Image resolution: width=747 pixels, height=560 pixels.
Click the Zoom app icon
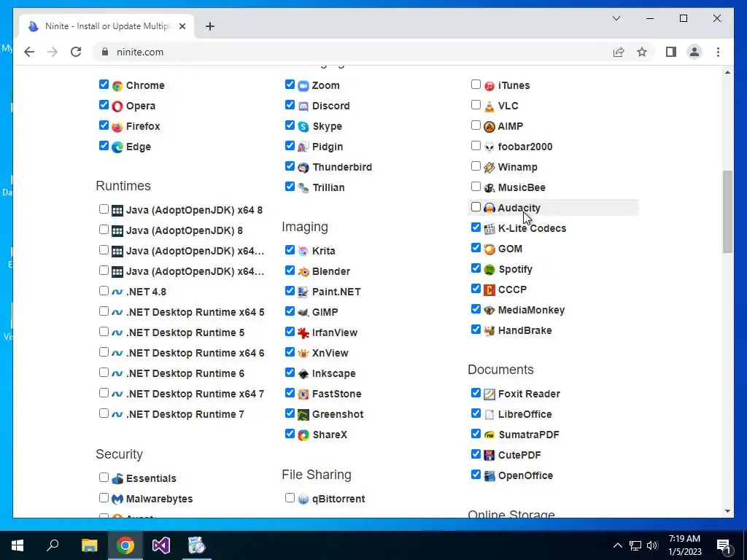(303, 86)
